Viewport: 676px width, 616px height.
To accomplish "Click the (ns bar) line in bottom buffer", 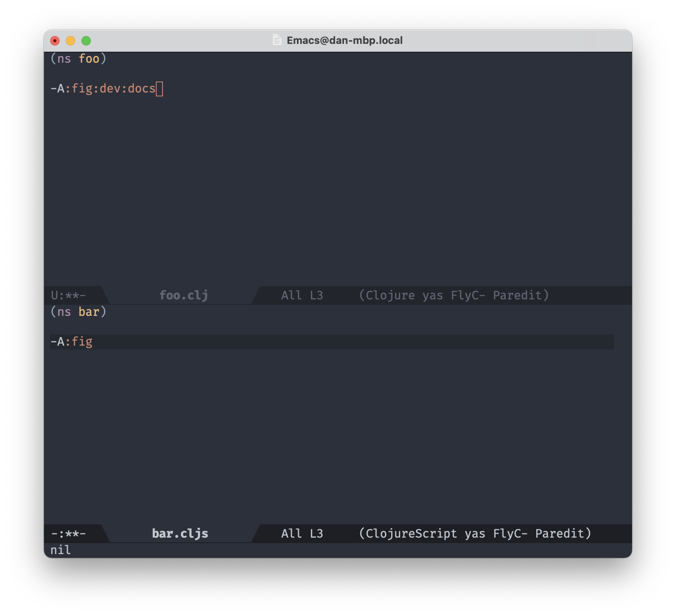I will click(78, 312).
